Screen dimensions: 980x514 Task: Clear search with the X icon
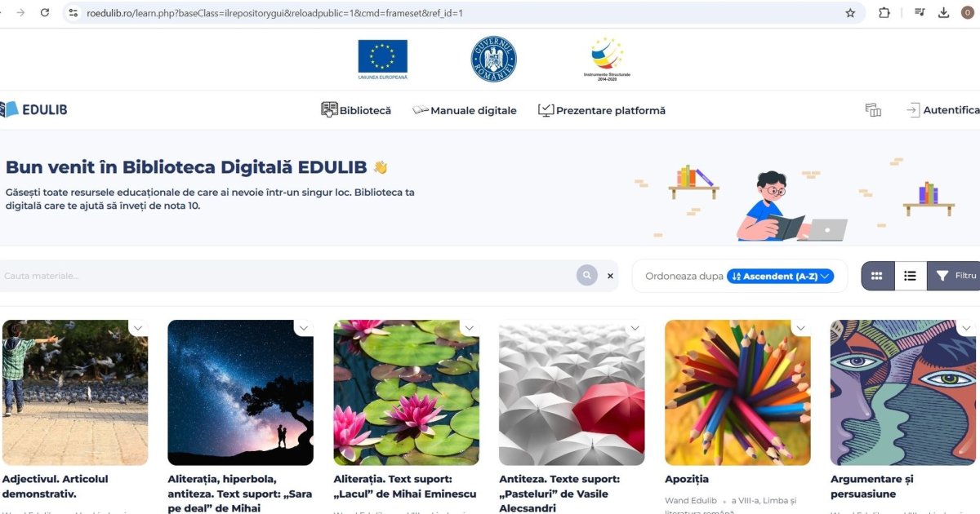(610, 276)
